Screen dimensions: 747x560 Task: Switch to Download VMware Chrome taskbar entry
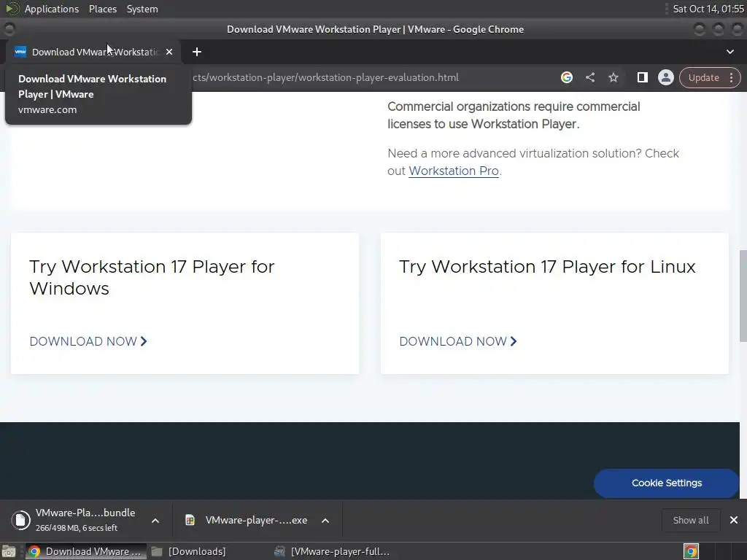(x=85, y=551)
